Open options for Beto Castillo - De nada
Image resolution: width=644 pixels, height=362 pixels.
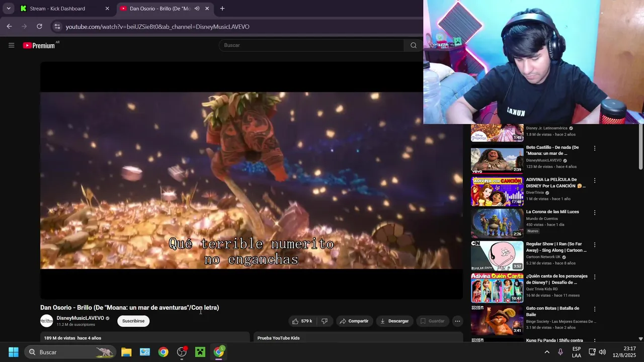click(595, 148)
